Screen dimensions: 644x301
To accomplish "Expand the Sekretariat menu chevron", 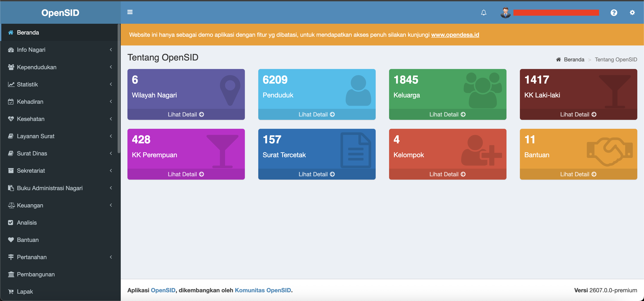I will point(111,170).
